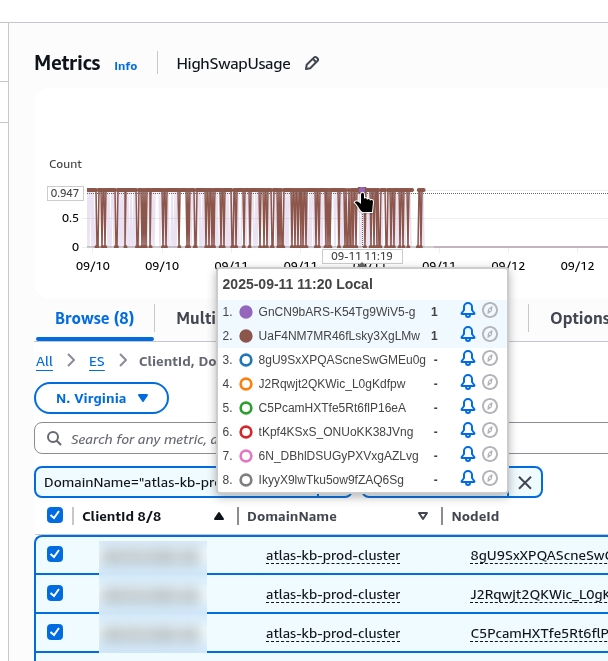This screenshot has height=661, width=608.
Task: Open the Options tab
Action: pyautogui.click(x=578, y=318)
